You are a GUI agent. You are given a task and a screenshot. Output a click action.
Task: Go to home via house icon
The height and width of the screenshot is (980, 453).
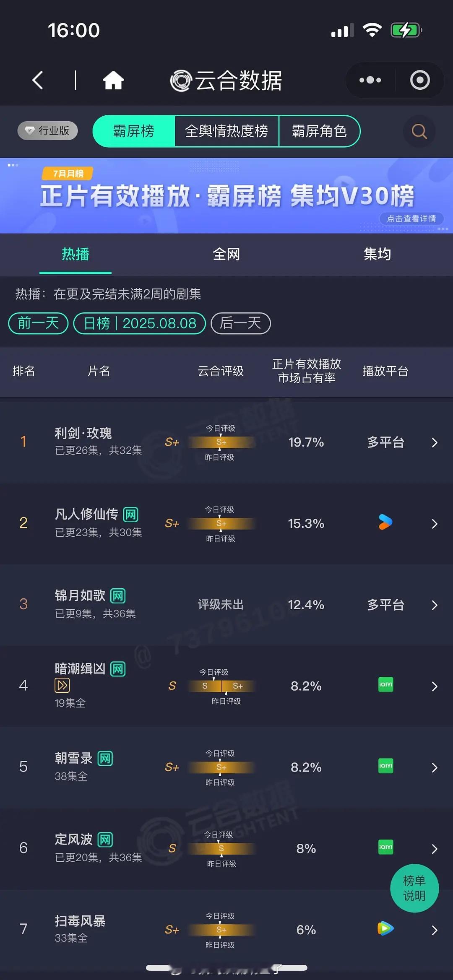(113, 80)
